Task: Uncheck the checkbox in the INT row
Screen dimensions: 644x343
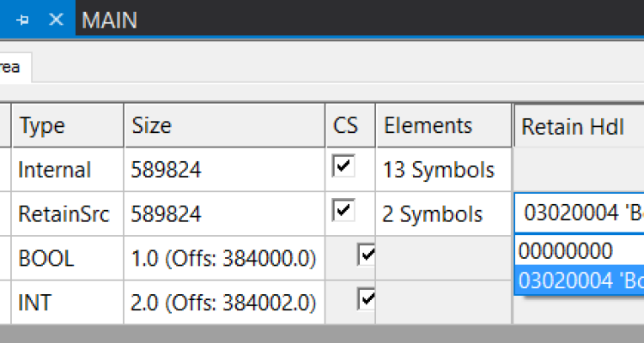Action: coord(367,299)
